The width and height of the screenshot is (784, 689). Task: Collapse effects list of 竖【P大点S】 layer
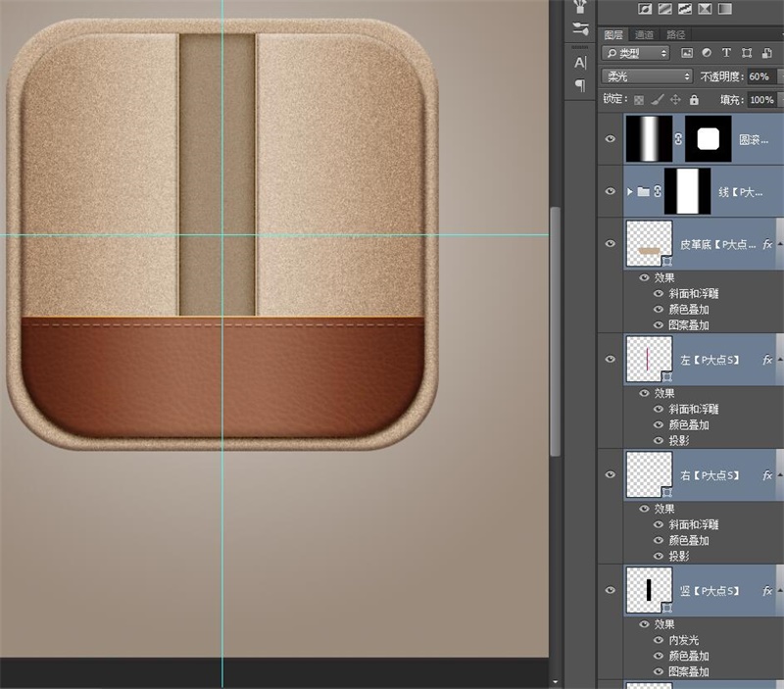780,590
